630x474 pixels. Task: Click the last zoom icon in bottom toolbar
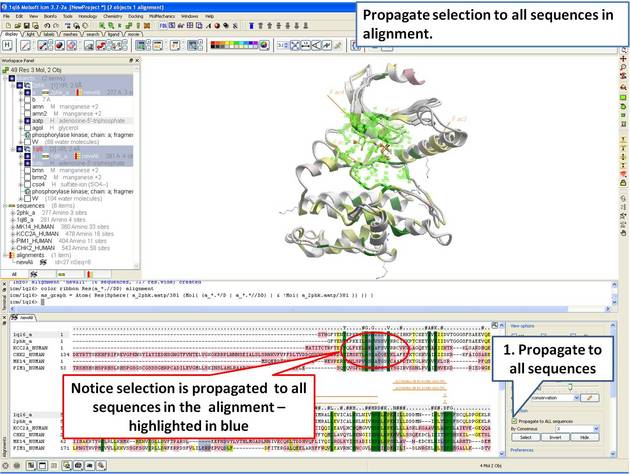pos(101,466)
